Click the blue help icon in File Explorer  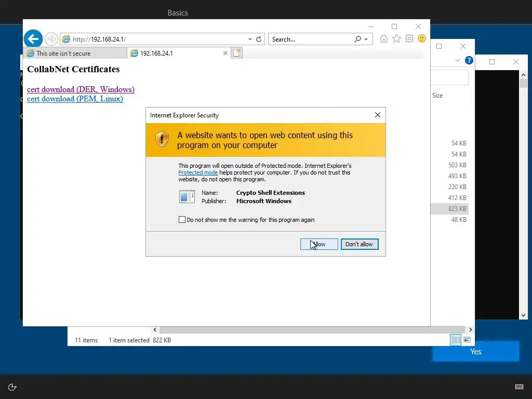click(469, 60)
